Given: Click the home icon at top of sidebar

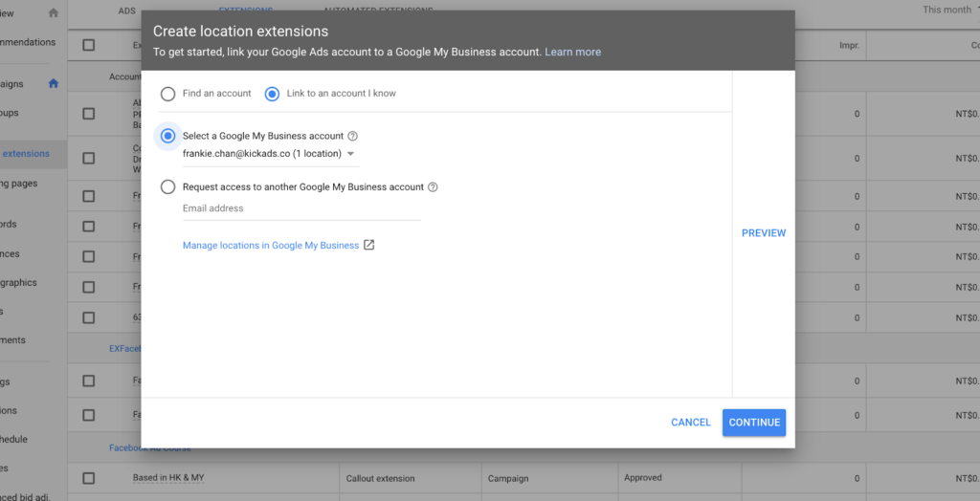Looking at the screenshot, I should click(54, 12).
